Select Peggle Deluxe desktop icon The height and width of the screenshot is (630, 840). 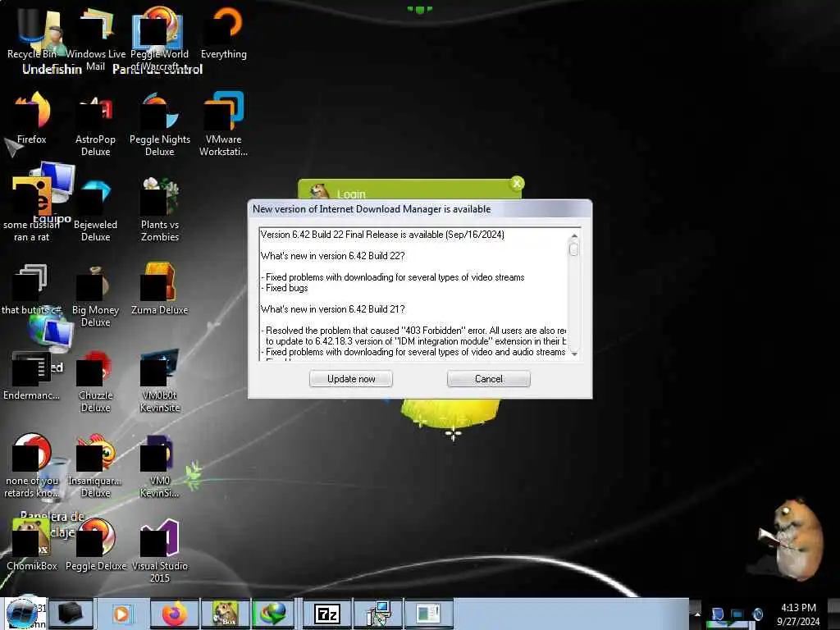point(95,546)
